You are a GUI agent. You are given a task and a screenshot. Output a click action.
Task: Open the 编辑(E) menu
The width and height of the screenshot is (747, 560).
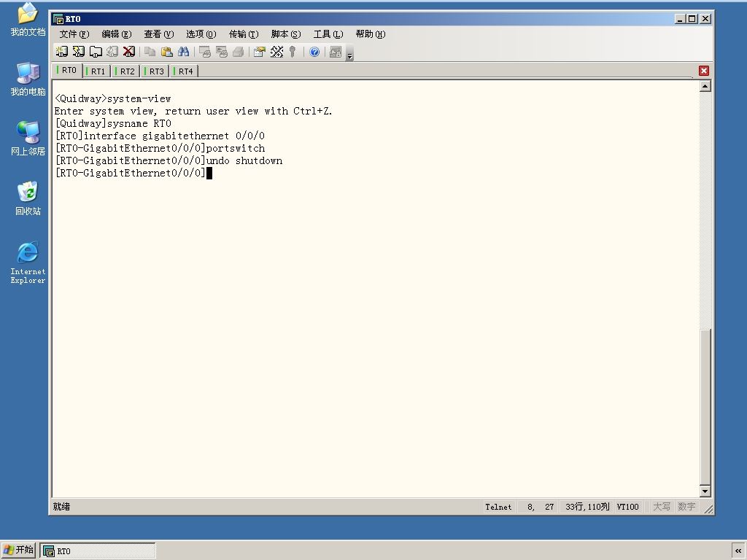[117, 34]
